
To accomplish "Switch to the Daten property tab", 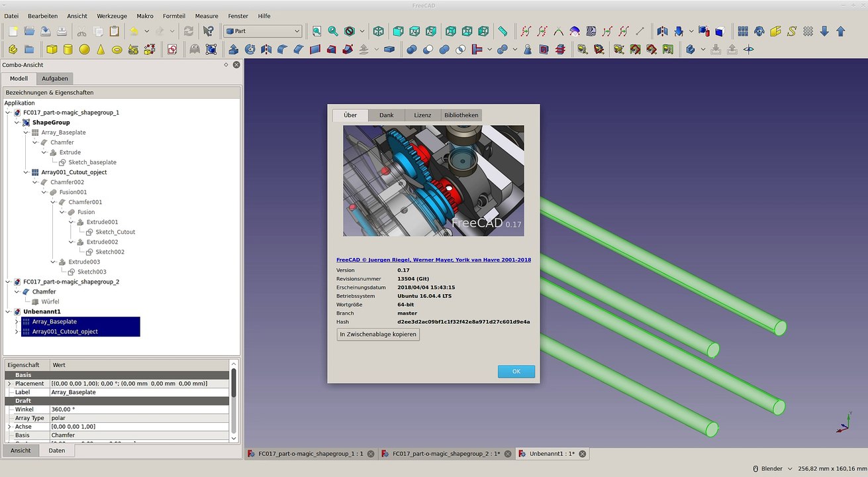I will (57, 450).
